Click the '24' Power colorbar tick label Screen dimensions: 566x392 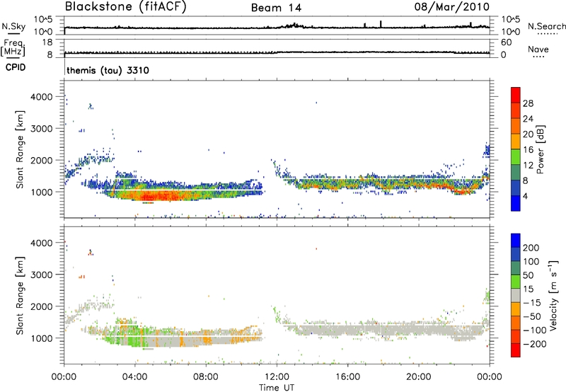click(528, 119)
